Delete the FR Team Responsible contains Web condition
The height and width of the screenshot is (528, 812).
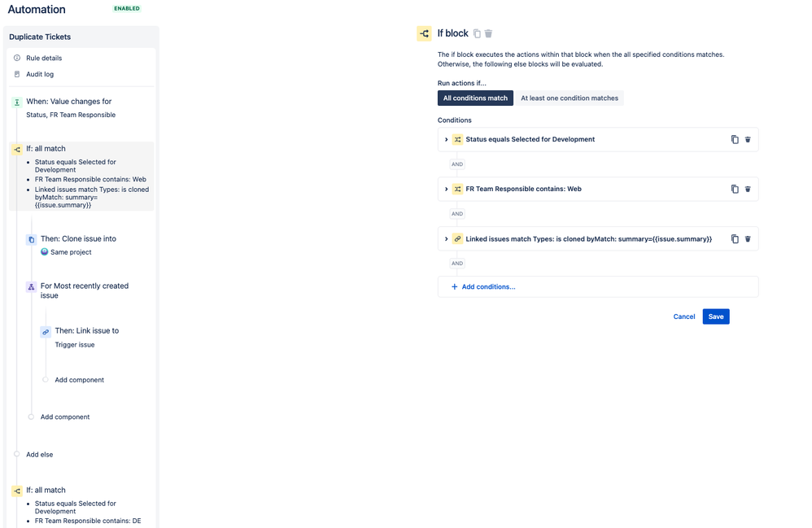click(x=748, y=188)
